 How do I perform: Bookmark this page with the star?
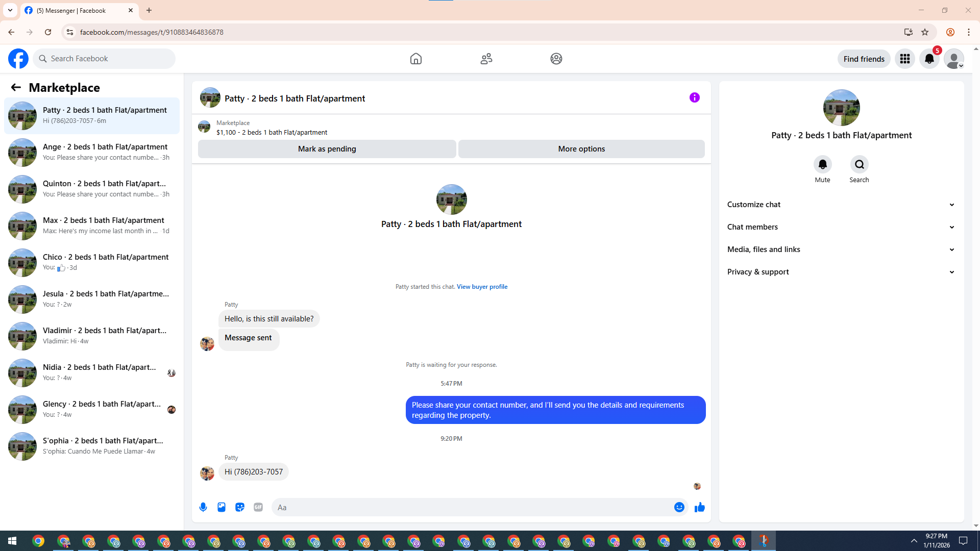925,32
